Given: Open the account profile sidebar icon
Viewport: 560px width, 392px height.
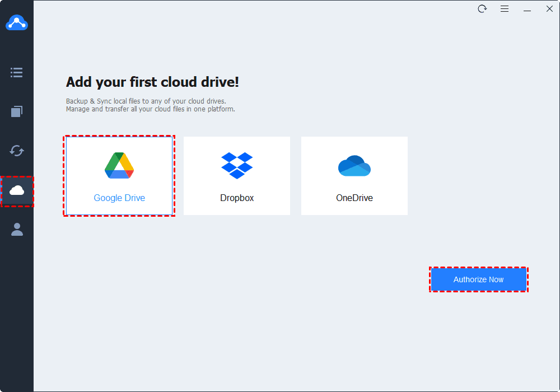Looking at the screenshot, I should tap(17, 230).
